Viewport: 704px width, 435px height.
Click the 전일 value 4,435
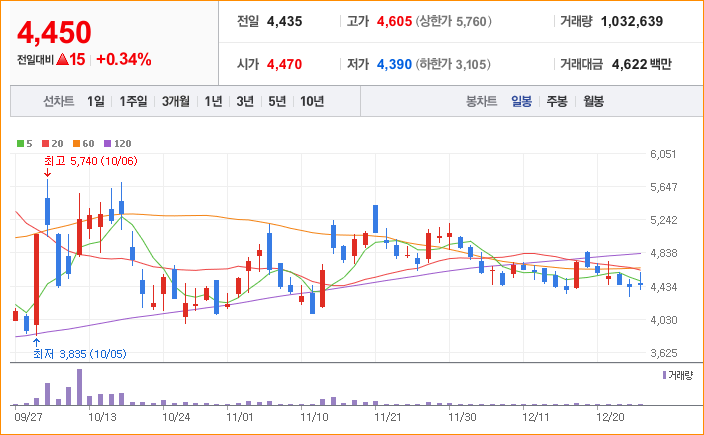click(284, 21)
